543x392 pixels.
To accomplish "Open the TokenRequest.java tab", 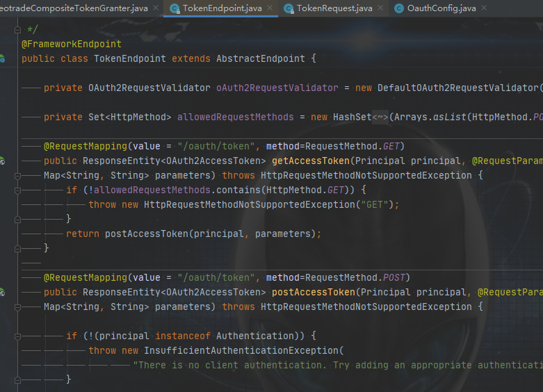I will [334, 8].
